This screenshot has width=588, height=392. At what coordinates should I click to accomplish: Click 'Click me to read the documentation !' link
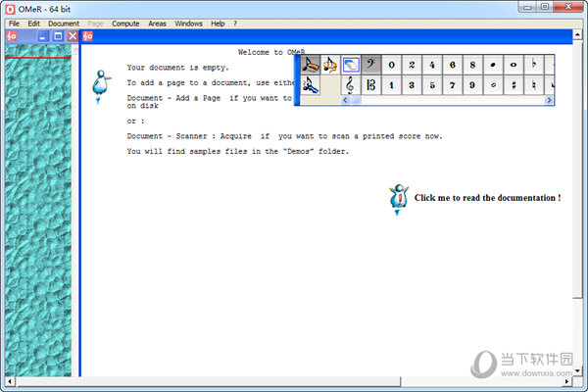coord(487,198)
